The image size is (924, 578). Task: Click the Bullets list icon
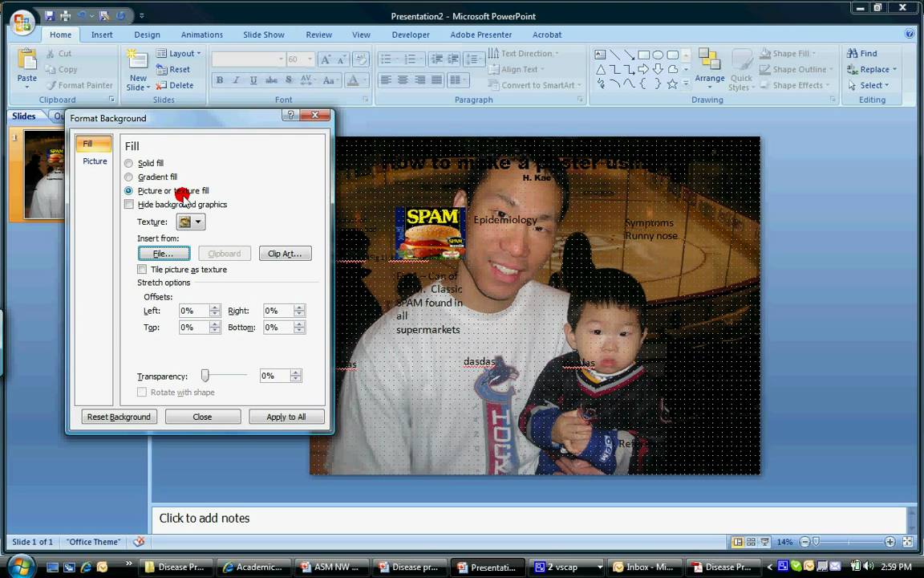pyautogui.click(x=386, y=59)
